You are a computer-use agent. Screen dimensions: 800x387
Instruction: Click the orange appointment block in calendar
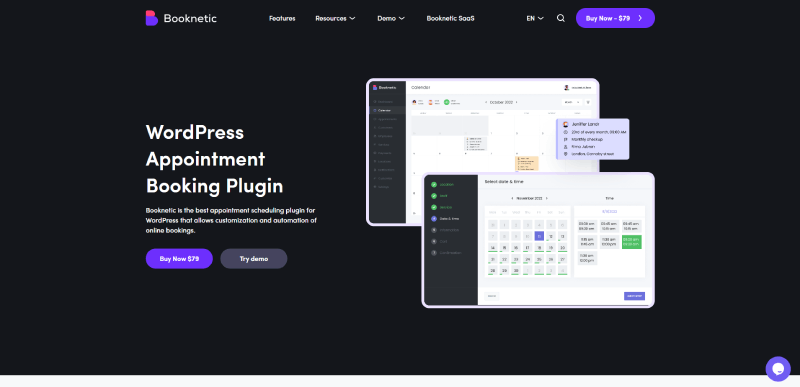pos(527,163)
